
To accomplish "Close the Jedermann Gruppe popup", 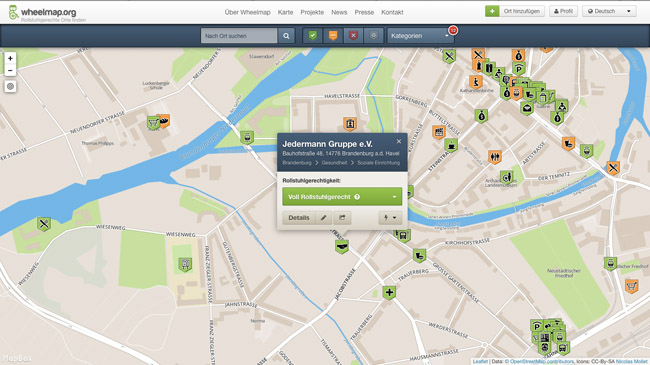I will pos(399,141).
